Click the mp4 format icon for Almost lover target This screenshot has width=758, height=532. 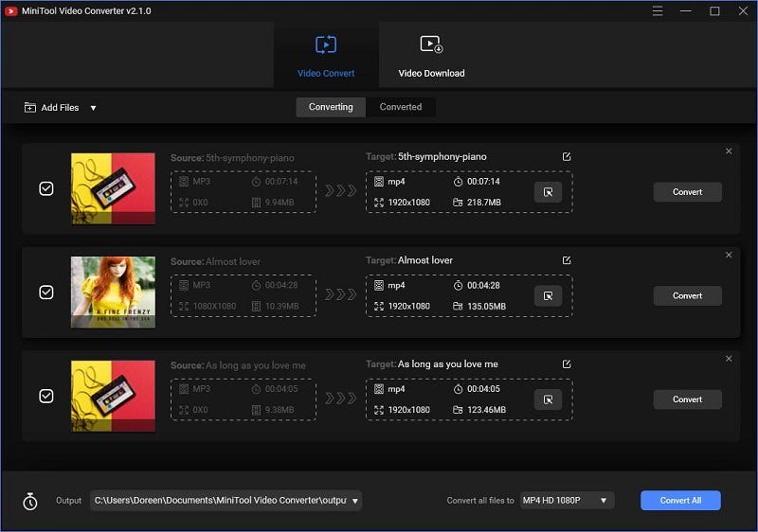[x=379, y=285]
